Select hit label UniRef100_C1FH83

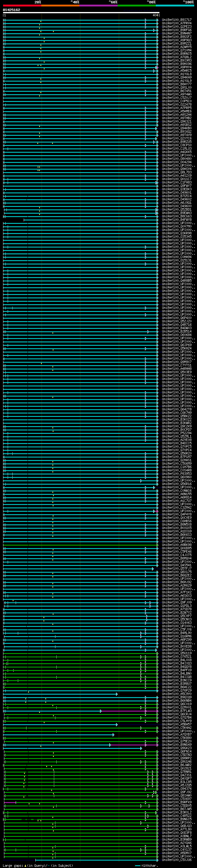(177, 182)
